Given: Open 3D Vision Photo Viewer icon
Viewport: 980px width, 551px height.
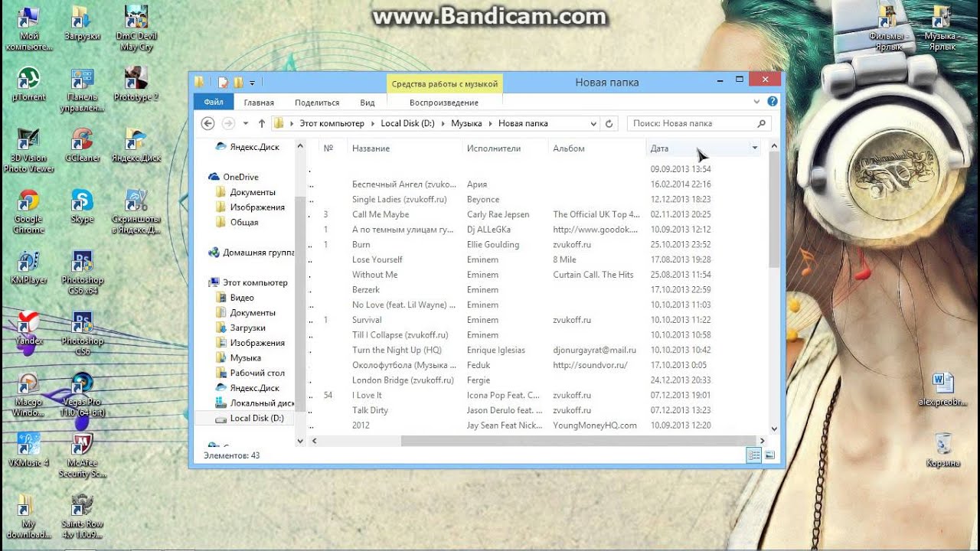Looking at the screenshot, I should pyautogui.click(x=28, y=151).
